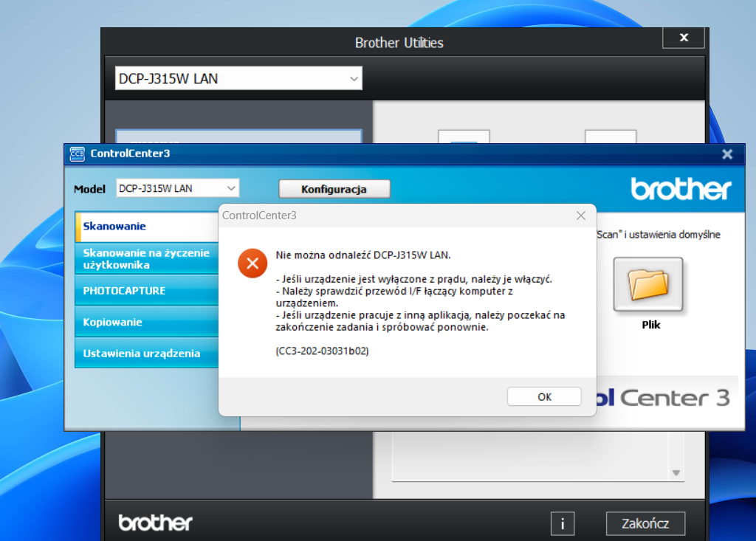Image resolution: width=756 pixels, height=541 pixels.
Task: Close the ControlCenter3 error dialog
Action: [x=581, y=216]
